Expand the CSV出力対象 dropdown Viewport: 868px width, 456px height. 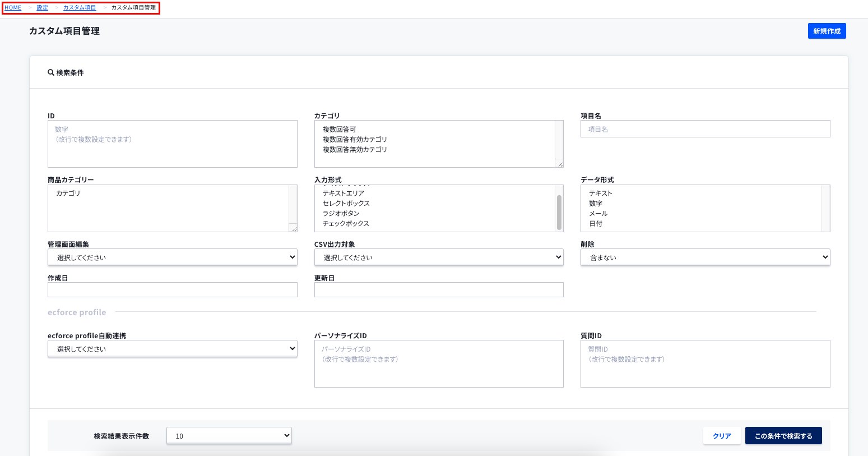(438, 257)
